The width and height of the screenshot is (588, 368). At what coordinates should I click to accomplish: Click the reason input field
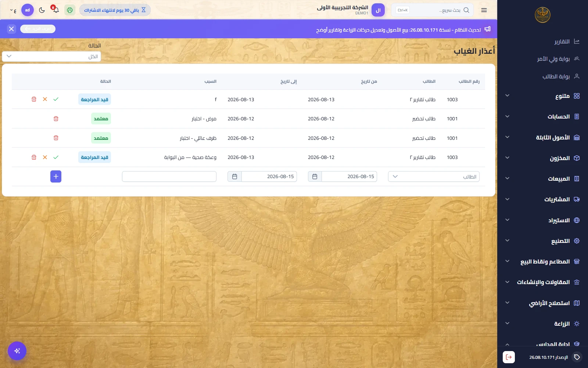coord(169,176)
